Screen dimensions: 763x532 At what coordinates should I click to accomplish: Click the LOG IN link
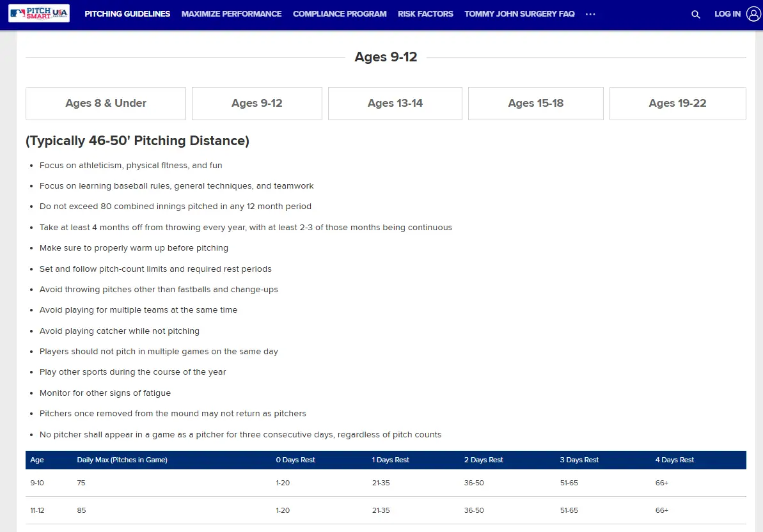pyautogui.click(x=727, y=14)
